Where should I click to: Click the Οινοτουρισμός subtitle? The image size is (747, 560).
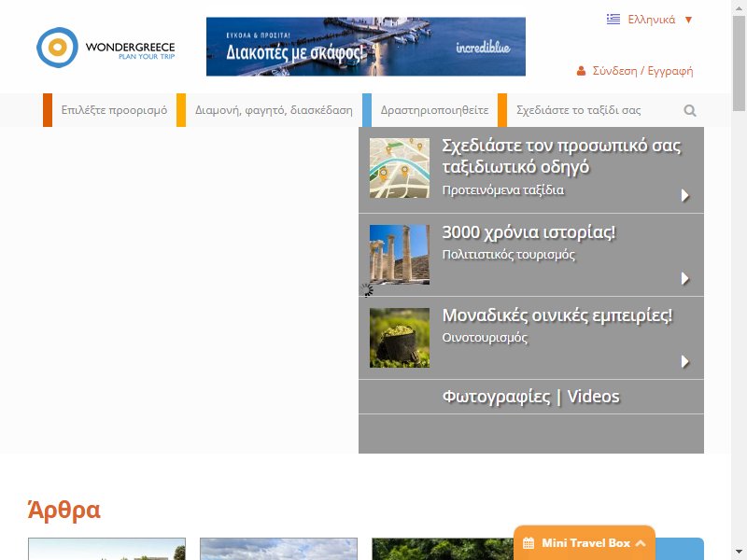point(485,338)
